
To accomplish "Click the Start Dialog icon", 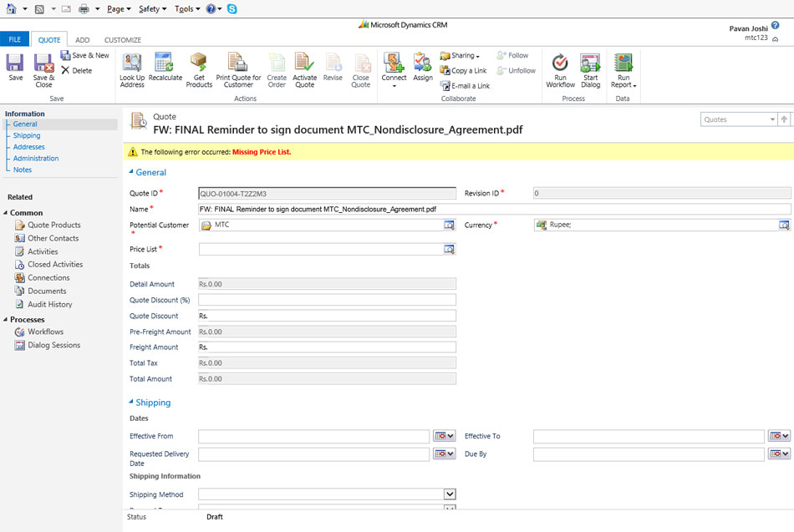I will (x=590, y=64).
